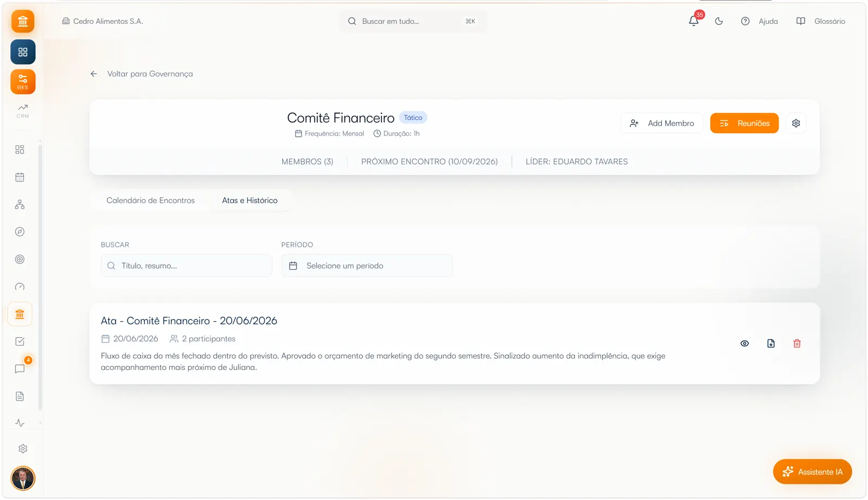Open the Glossário link
The height and width of the screenshot is (500, 868).
click(x=821, y=22)
